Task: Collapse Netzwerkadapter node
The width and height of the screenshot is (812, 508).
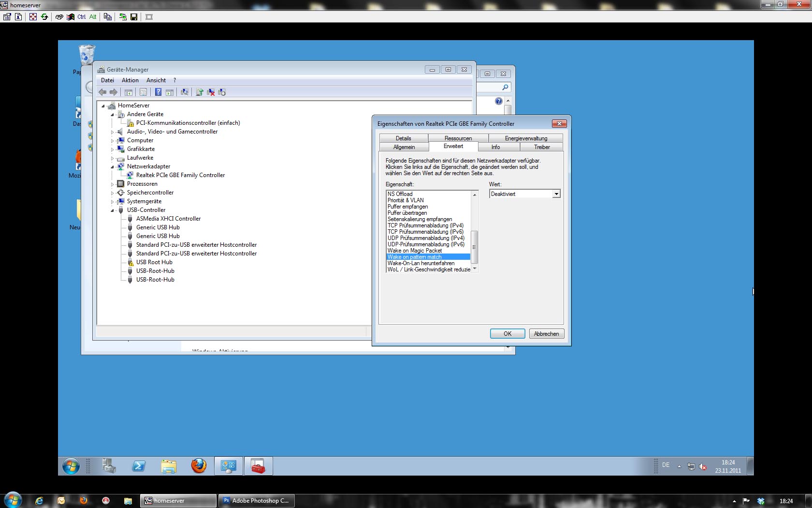Action: pos(112,167)
